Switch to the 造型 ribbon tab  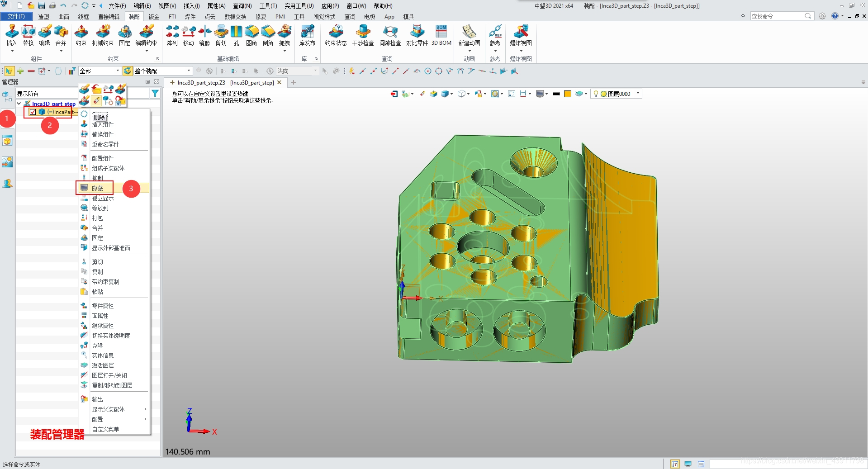(43, 17)
